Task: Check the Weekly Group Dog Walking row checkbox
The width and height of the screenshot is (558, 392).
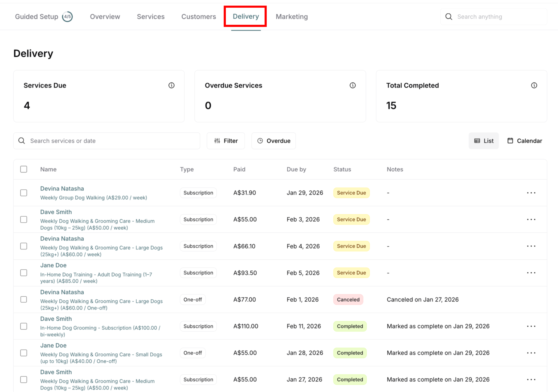Action: [x=24, y=193]
